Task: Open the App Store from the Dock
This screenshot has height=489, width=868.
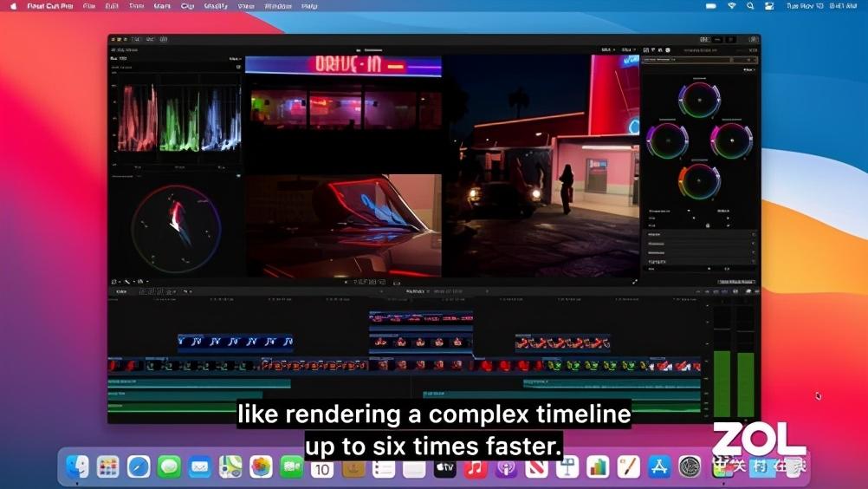Action: tap(658, 466)
